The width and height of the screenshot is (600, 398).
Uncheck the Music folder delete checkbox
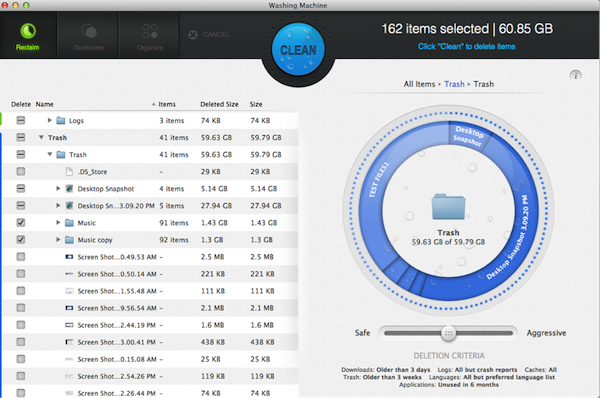tap(21, 222)
